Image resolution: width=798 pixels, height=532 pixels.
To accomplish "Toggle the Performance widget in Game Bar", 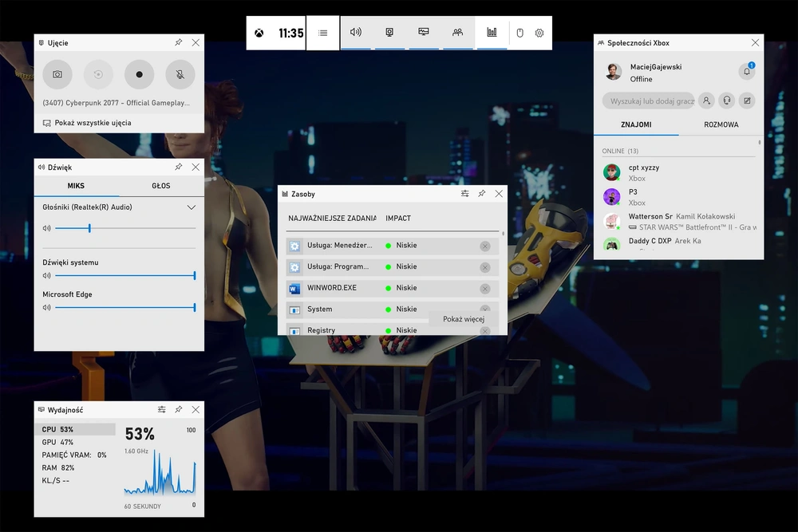I will [424, 33].
